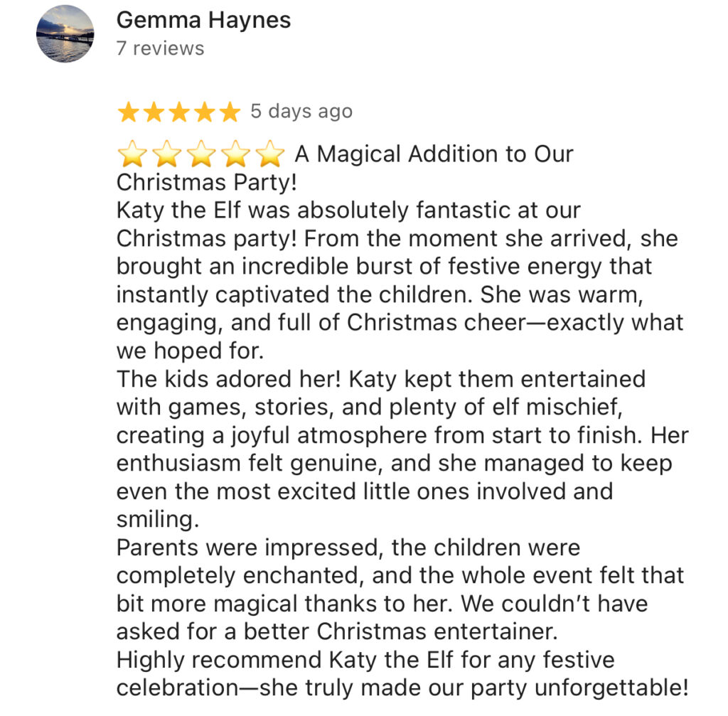Click the fourth orange rating star
Viewport: 728px width, 716px height.
click(204, 112)
